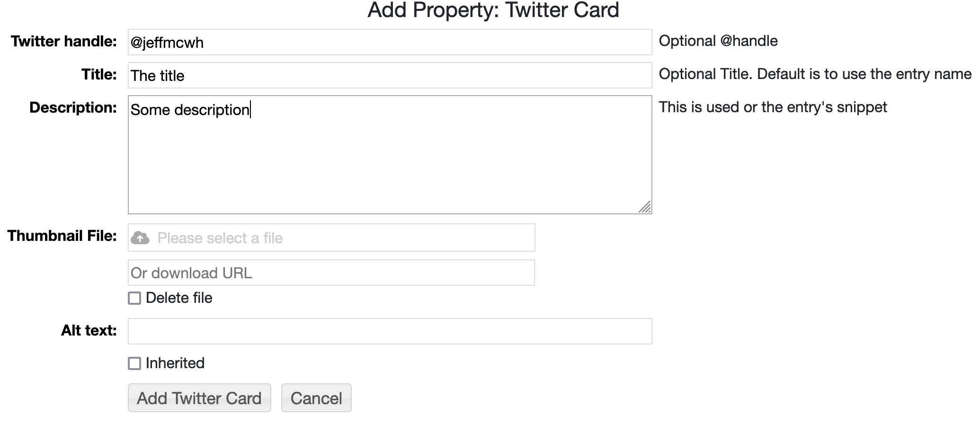Image resolution: width=980 pixels, height=424 pixels.
Task: Click the 'Delete file' label text
Action: click(x=179, y=298)
